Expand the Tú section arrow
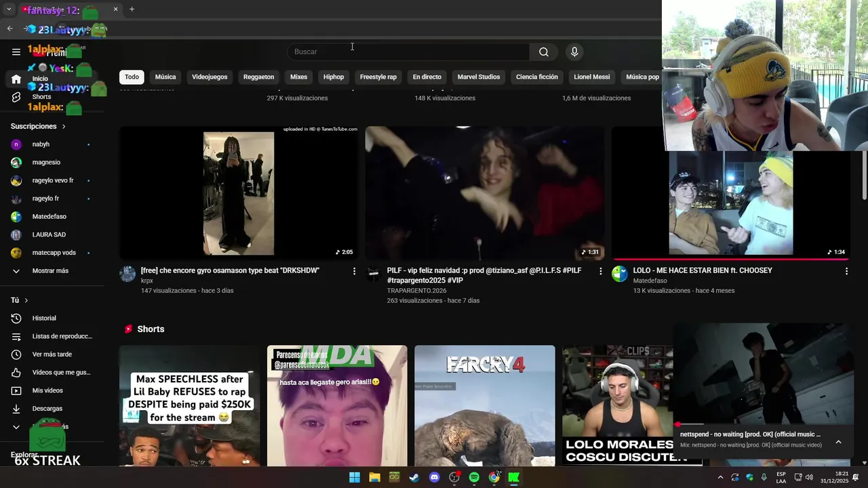Viewport: 868px width, 488px height. pos(26,300)
